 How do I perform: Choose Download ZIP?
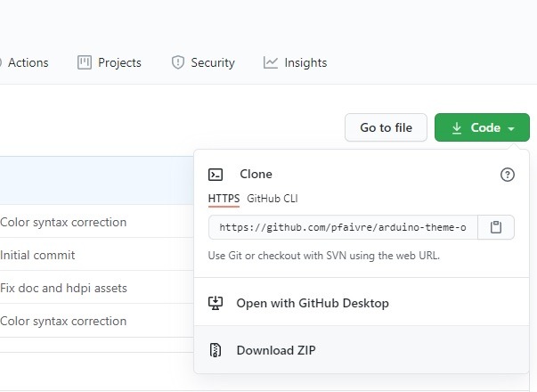[x=362, y=350]
